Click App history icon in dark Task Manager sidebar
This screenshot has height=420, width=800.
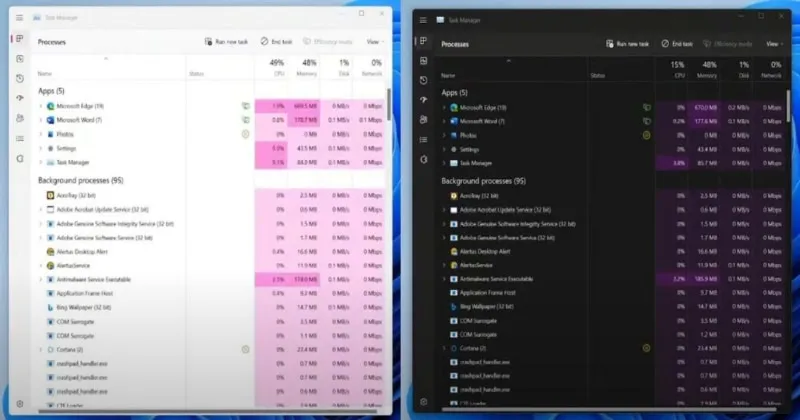click(x=424, y=80)
